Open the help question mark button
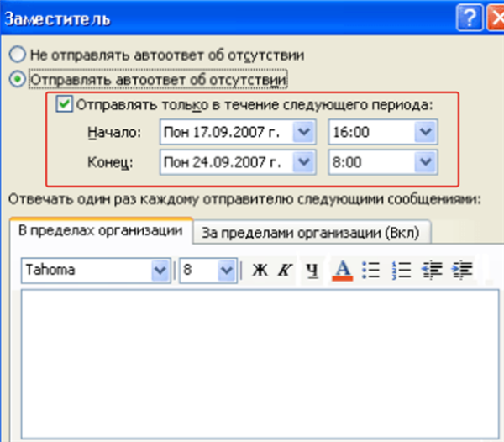Viewport: 504px width, 442px height. [x=470, y=18]
